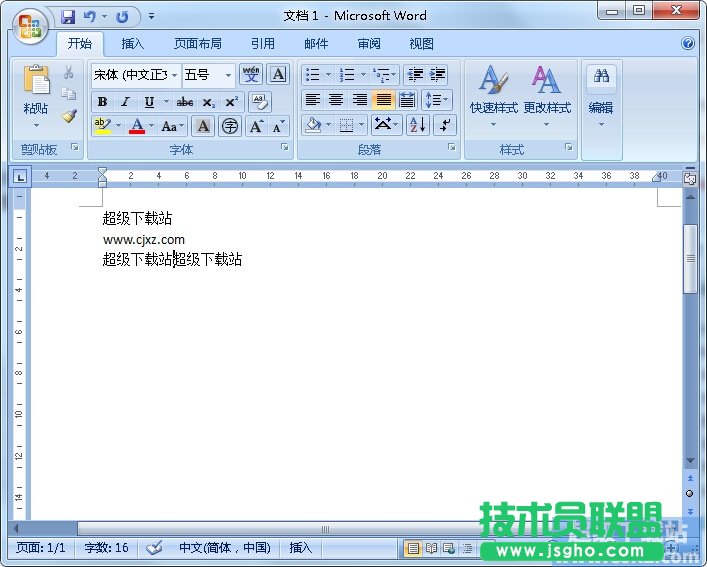Click the Sort A-Z icon
Image resolution: width=707 pixels, height=567 pixels.
417,125
